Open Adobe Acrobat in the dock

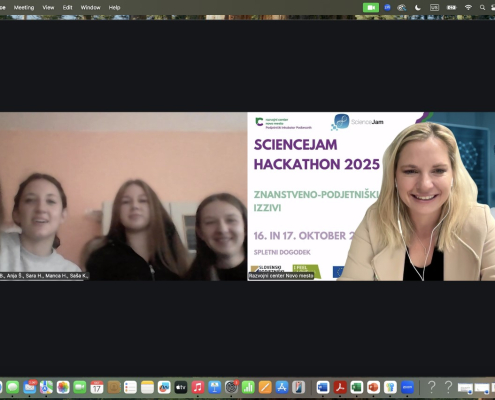click(x=340, y=387)
